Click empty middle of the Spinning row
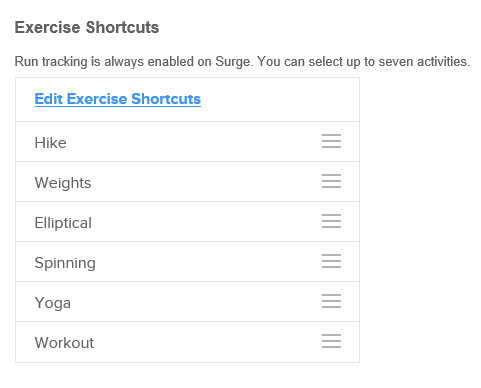The width and height of the screenshot is (481, 388). tap(208, 262)
